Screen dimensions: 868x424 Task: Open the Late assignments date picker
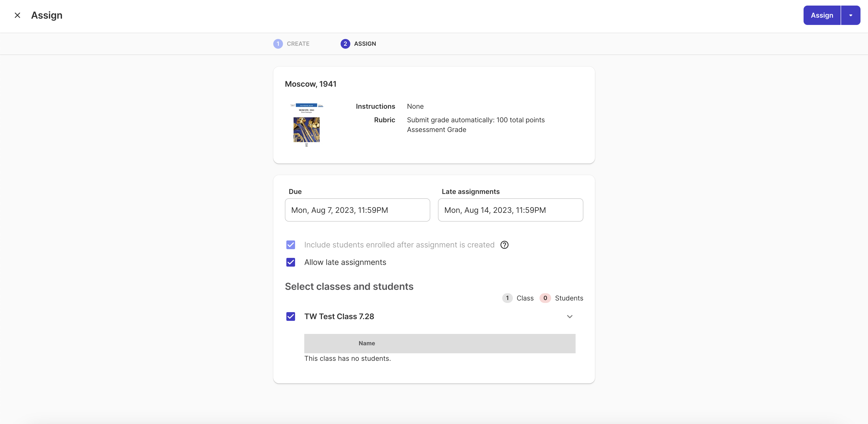click(x=510, y=210)
